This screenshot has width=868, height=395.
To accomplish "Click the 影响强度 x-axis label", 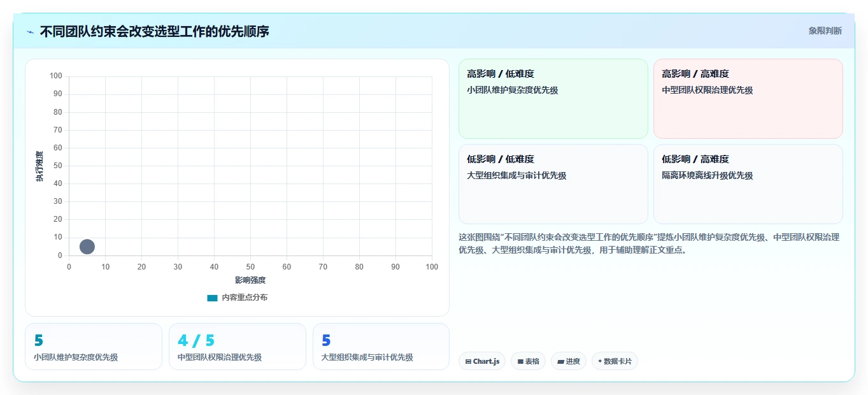I will click(x=250, y=280).
